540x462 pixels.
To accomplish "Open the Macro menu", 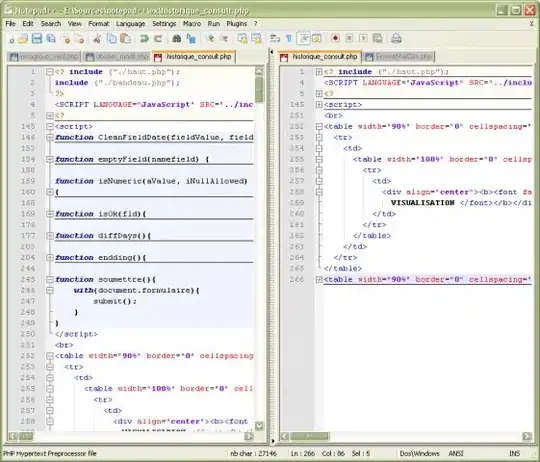I will tap(192, 24).
